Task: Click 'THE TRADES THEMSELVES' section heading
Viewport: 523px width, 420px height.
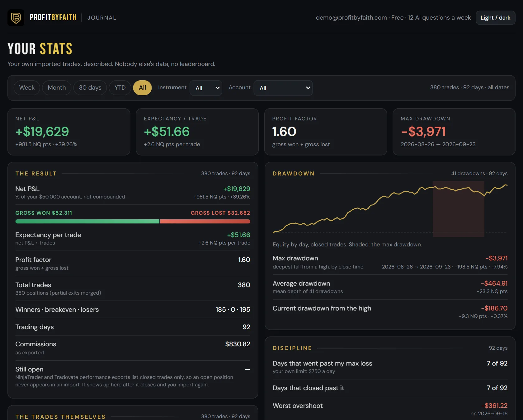Action: tap(60, 417)
